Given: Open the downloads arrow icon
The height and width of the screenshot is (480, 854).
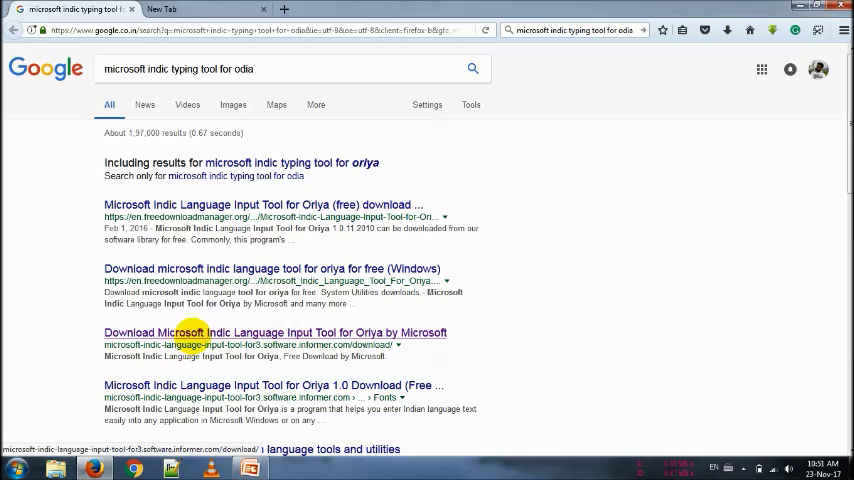Looking at the screenshot, I should point(728,31).
